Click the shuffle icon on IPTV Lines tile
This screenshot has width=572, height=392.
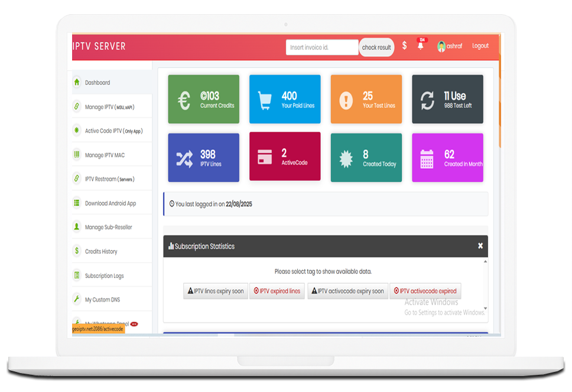184,158
